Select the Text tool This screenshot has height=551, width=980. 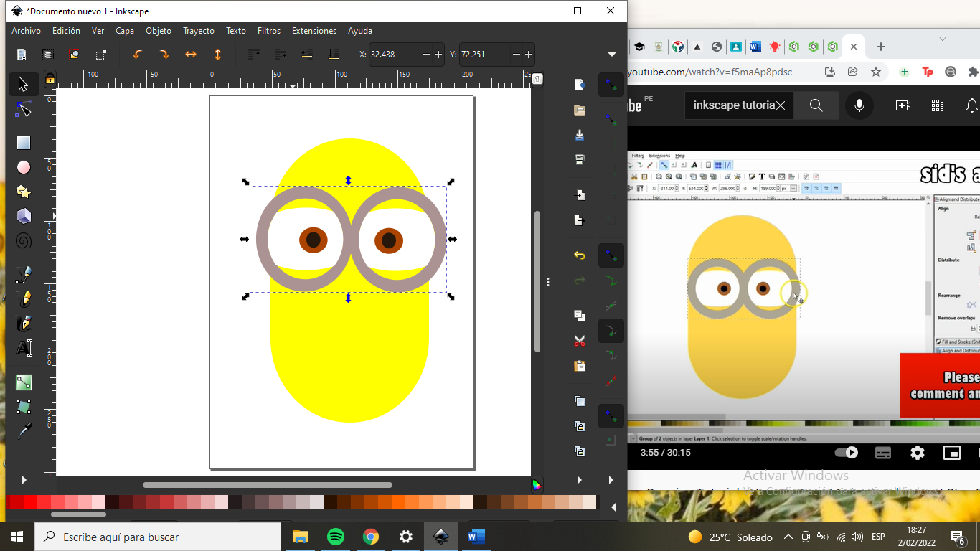point(24,348)
